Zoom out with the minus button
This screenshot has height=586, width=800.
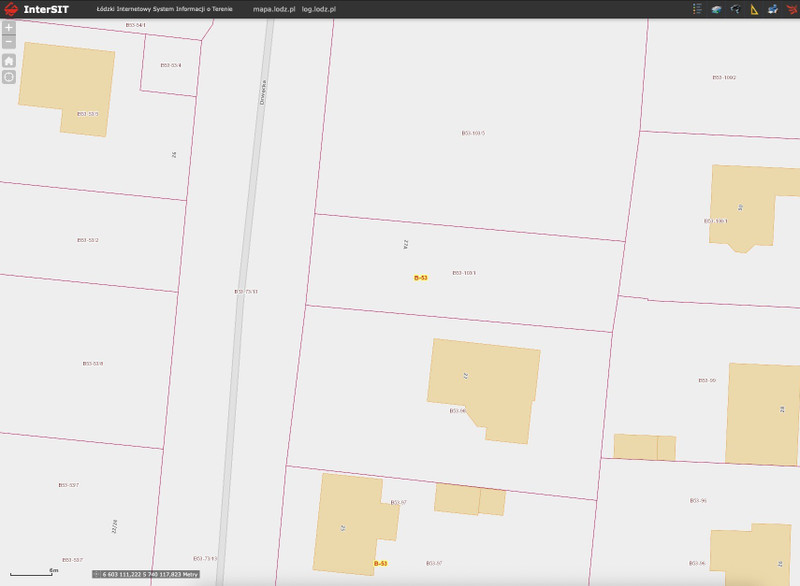point(9,43)
